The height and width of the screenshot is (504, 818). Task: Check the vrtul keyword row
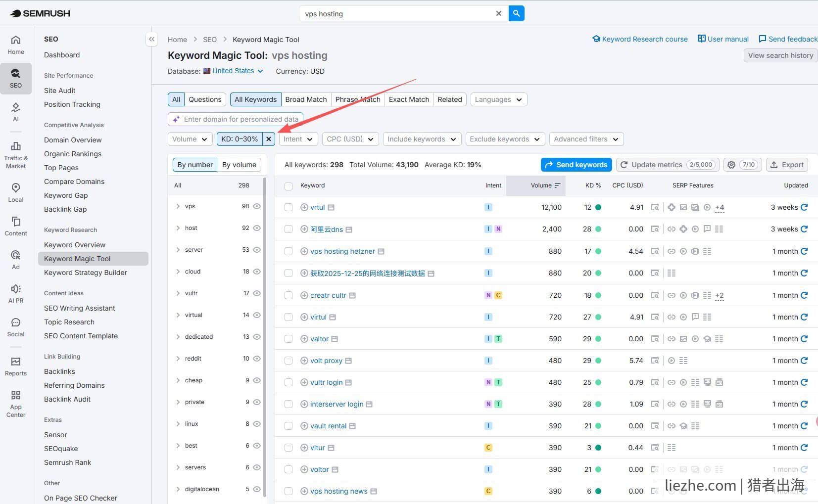click(x=289, y=207)
